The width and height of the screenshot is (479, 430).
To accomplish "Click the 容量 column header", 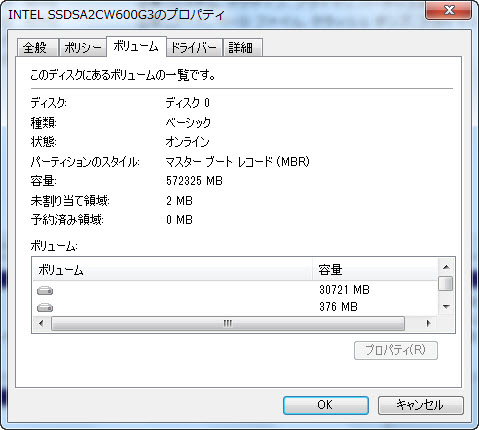I will click(375, 269).
